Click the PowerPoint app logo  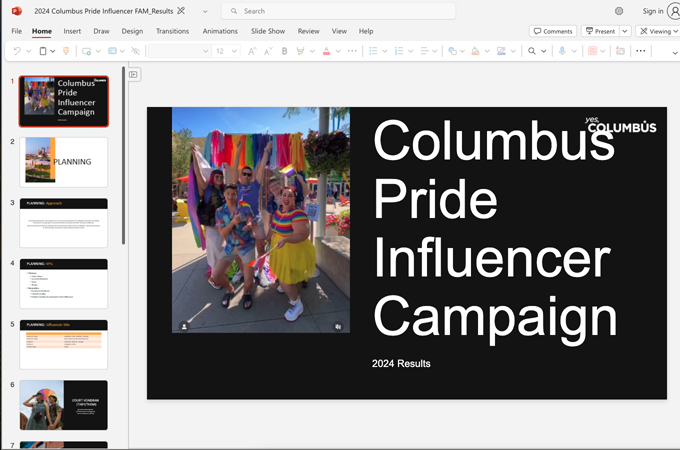17,11
